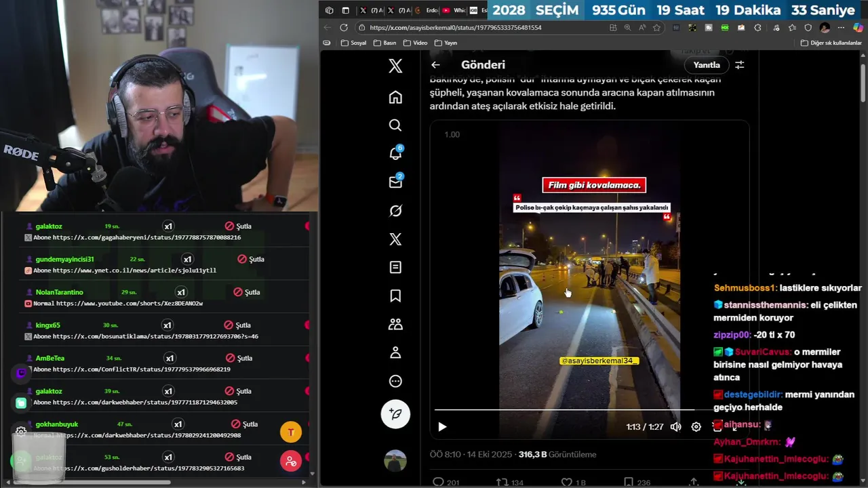Mute video with speaker icon

(675, 426)
